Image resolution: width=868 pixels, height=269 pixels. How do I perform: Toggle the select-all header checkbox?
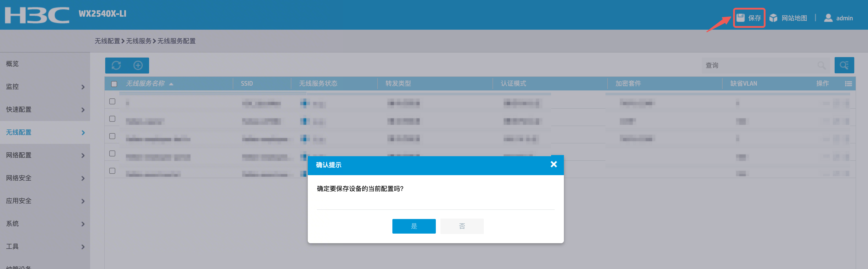(114, 84)
